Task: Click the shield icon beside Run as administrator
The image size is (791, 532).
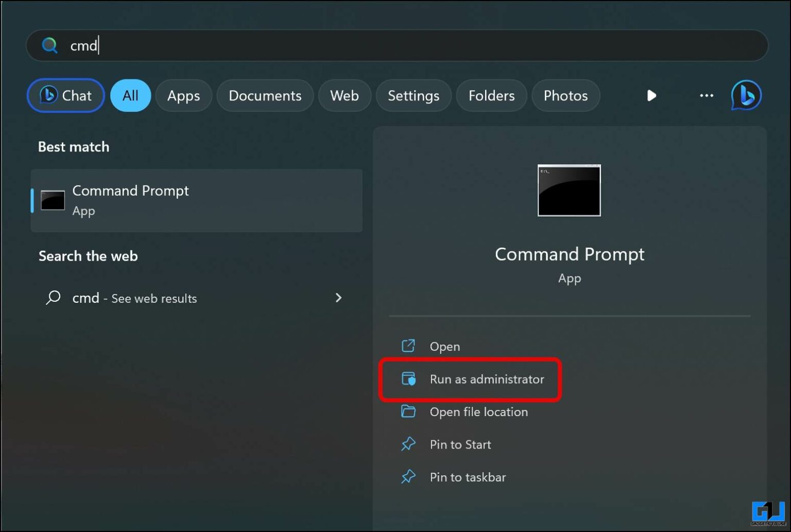Action: click(x=408, y=380)
